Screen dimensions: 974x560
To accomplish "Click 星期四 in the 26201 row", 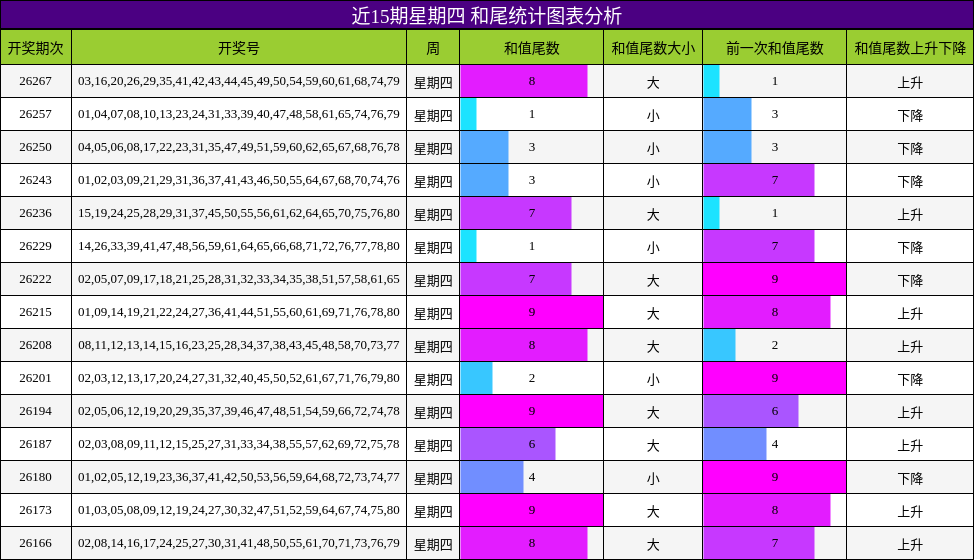I will [x=433, y=379].
